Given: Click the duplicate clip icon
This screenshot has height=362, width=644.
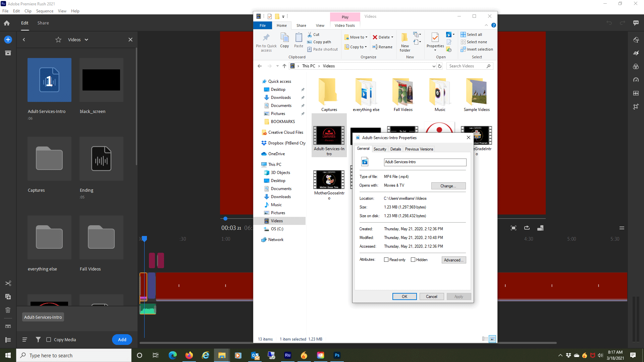Looking at the screenshot, I should pos(8,297).
